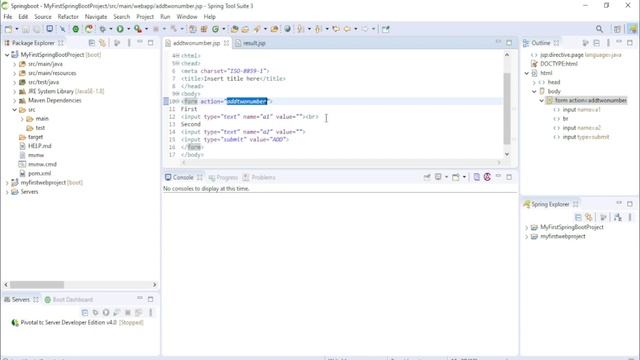The width and height of the screenshot is (640, 360).
Task: Click the globe web browser toolbar icon
Action: pyautogui.click(x=287, y=29)
